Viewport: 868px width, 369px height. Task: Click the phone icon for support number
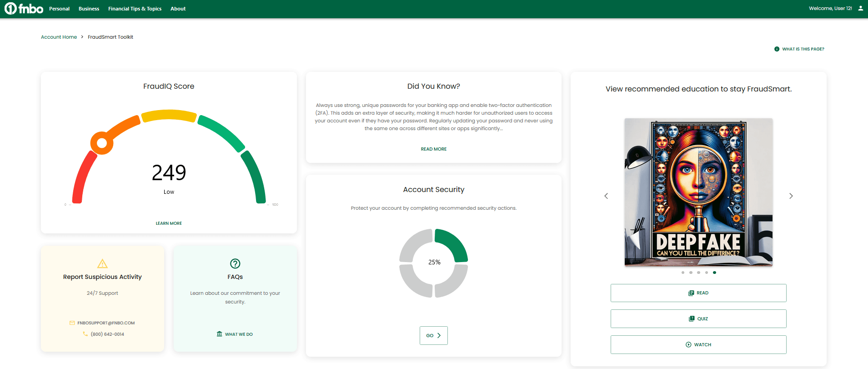(x=85, y=334)
